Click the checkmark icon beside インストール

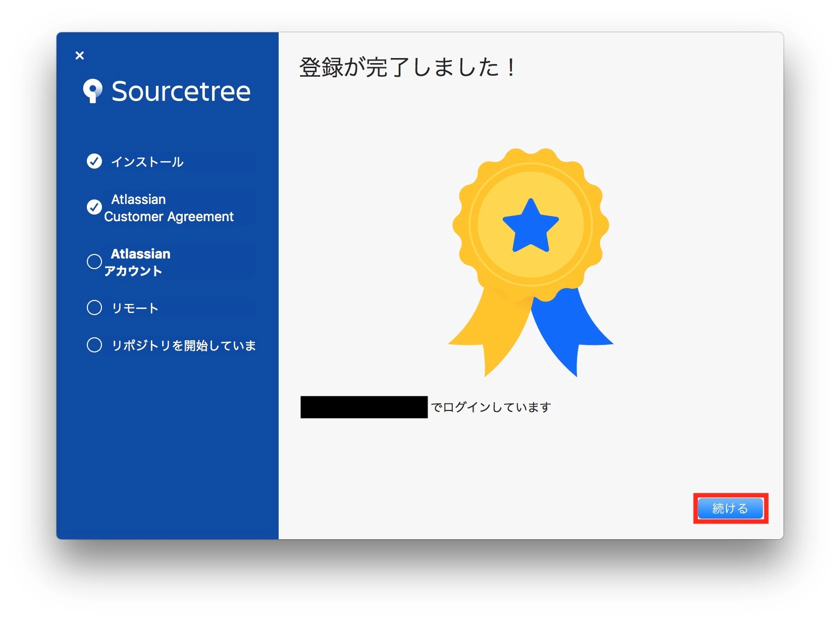click(94, 161)
